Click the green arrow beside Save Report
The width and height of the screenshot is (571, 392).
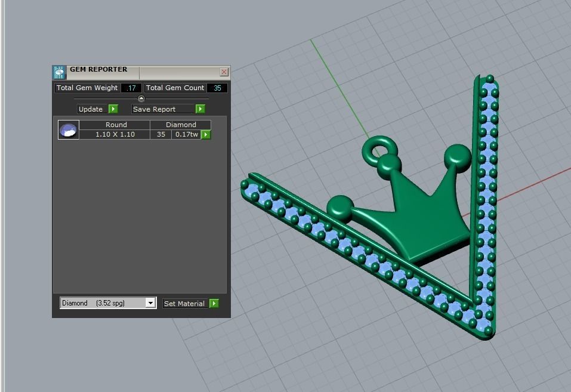(x=200, y=109)
